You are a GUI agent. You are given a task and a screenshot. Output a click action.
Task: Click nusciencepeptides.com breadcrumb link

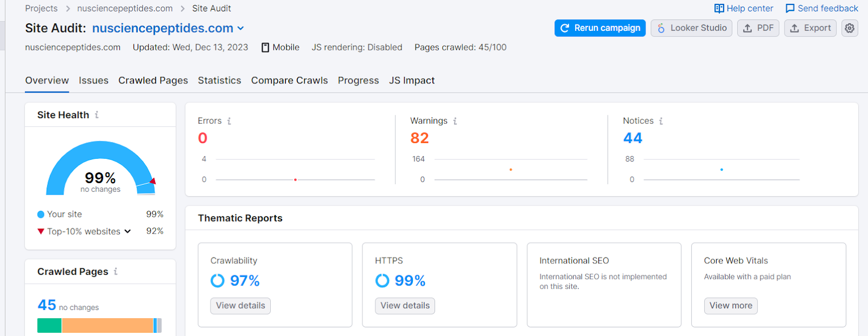click(x=125, y=9)
